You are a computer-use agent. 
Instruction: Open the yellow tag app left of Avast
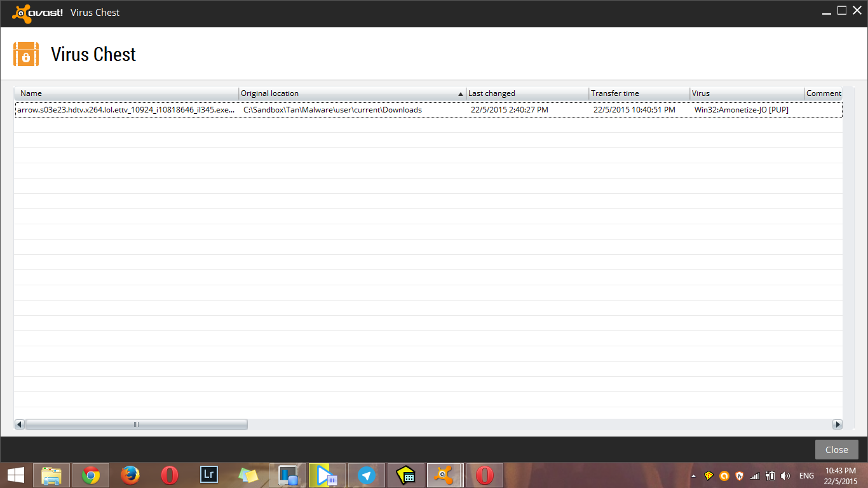406,475
